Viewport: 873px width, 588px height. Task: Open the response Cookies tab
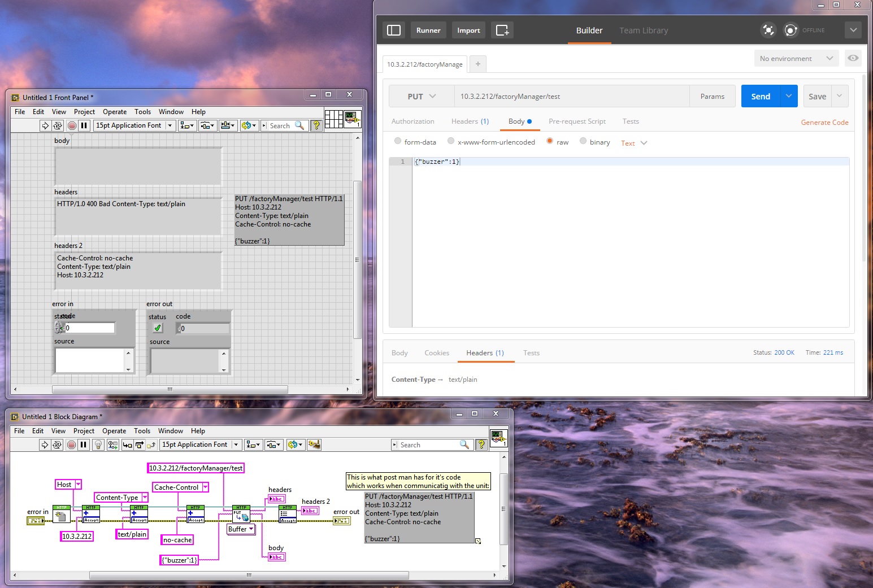click(x=437, y=353)
